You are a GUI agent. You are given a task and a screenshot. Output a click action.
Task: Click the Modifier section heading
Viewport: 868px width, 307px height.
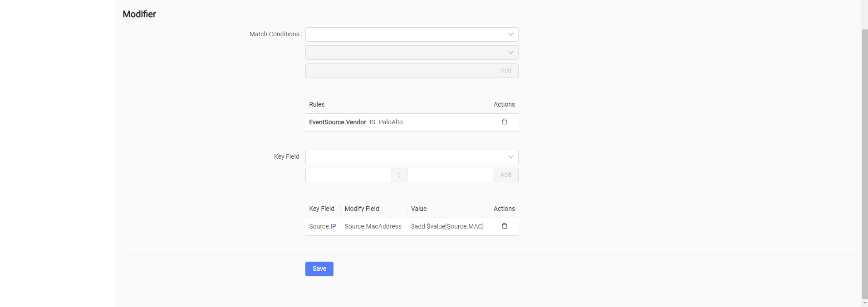coord(139,14)
